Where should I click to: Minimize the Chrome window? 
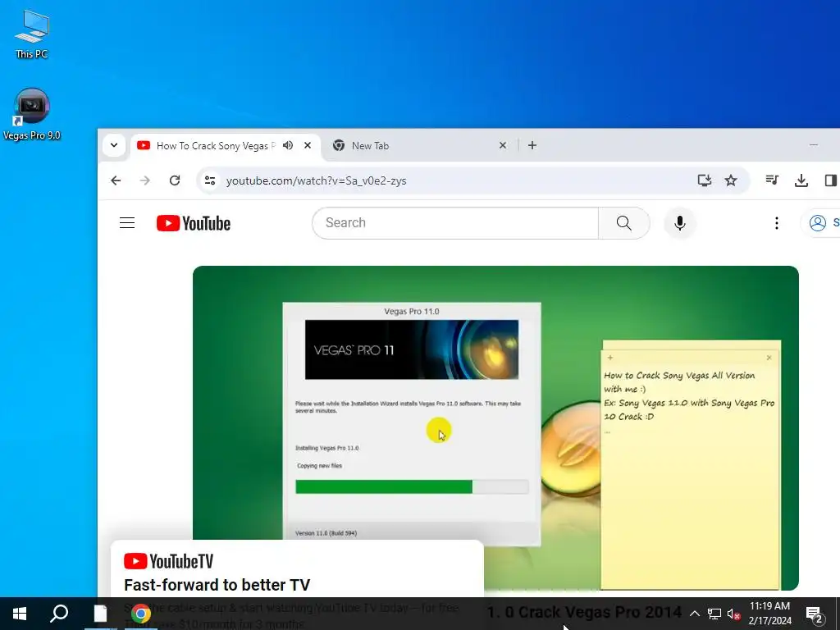813,144
